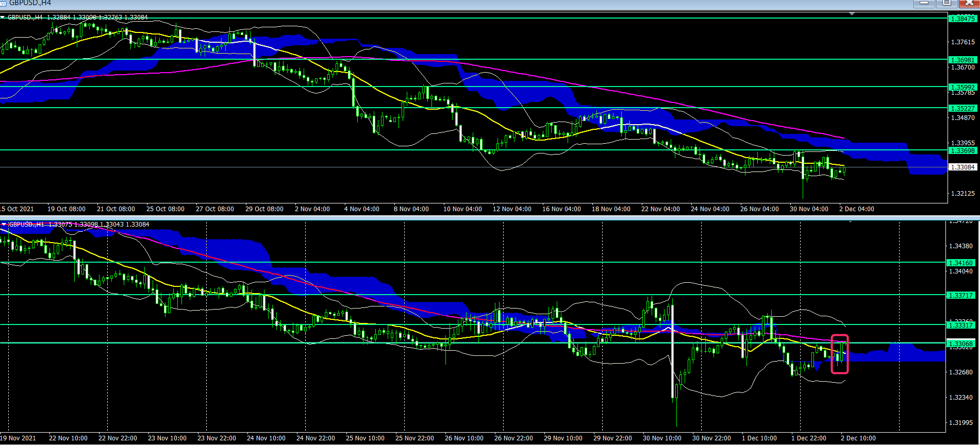
Task: Select the 1.38475 horizontal line price label
Action: click(962, 19)
